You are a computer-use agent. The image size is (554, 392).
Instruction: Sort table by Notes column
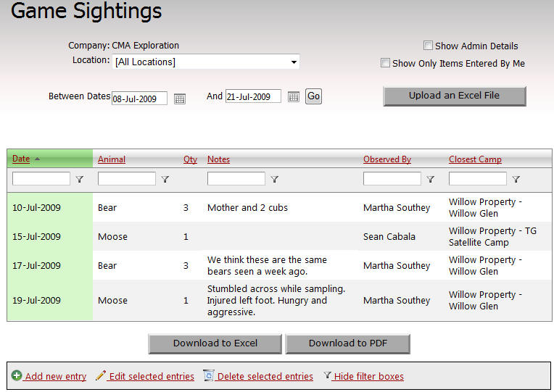pos(218,159)
